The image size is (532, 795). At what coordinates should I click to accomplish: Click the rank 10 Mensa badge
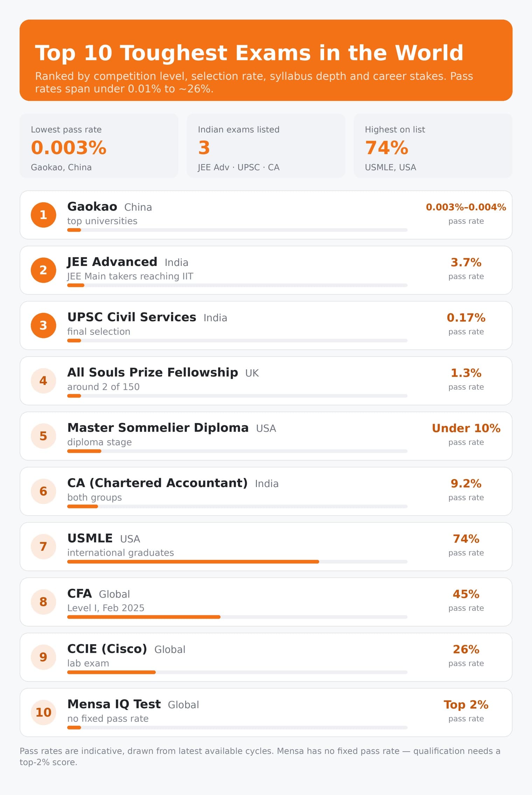coord(43,712)
